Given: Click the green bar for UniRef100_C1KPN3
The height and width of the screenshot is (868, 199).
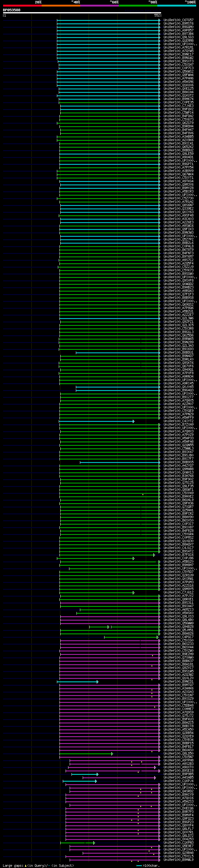Looking at the screenshot, I should pos(77,843).
